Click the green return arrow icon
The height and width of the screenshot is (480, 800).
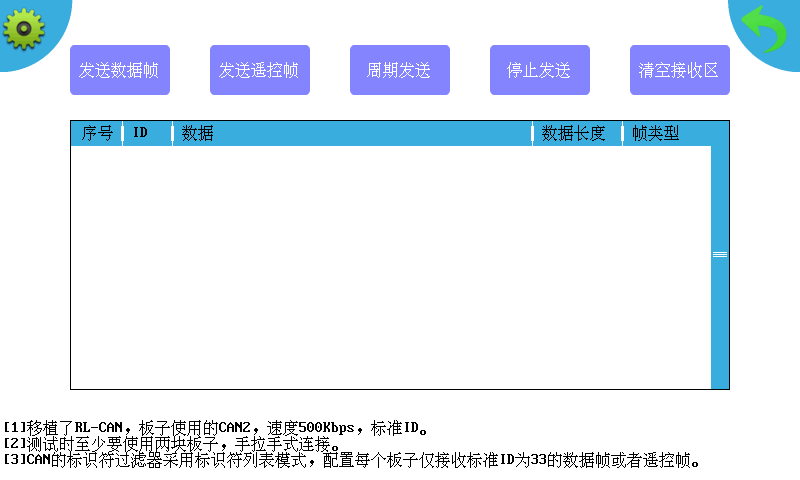coord(764,29)
